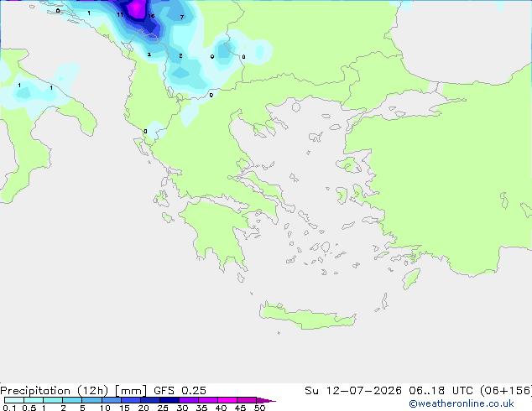Image resolution: width=532 pixels, height=411 pixels.
Task: Click the '0.5' legend scale label
Action: [x=29, y=408]
